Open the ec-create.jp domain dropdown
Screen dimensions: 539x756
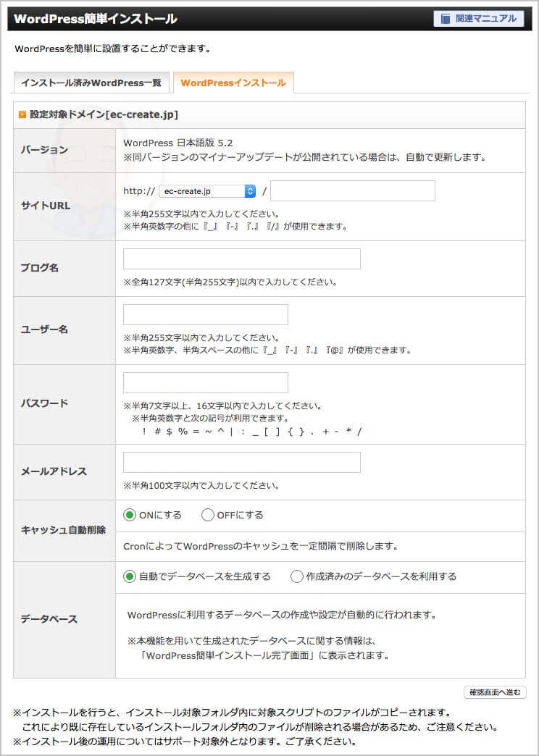tap(207, 191)
